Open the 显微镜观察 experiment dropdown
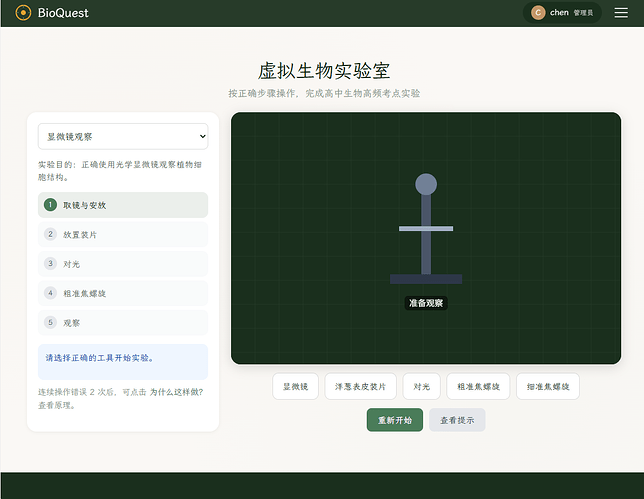Image resolution: width=644 pixels, height=499 pixels. (123, 136)
